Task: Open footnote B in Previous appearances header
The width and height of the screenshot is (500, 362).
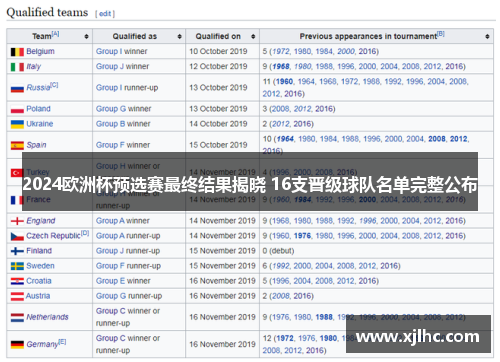Action: [441, 34]
